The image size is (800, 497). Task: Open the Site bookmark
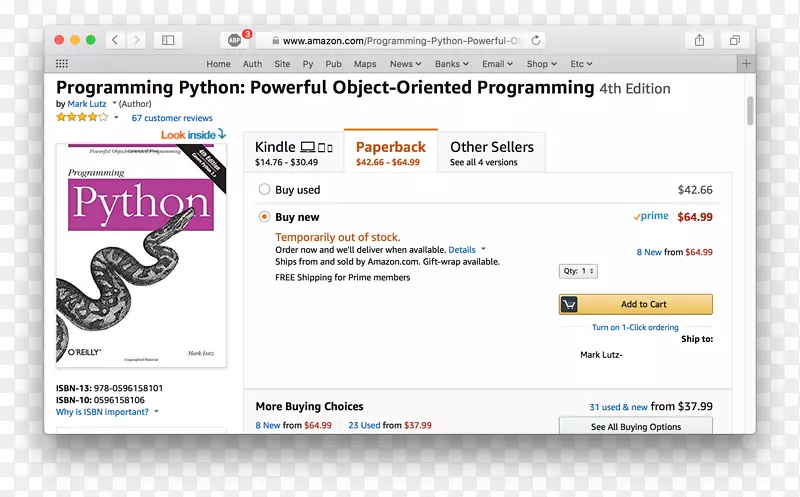tap(282, 64)
